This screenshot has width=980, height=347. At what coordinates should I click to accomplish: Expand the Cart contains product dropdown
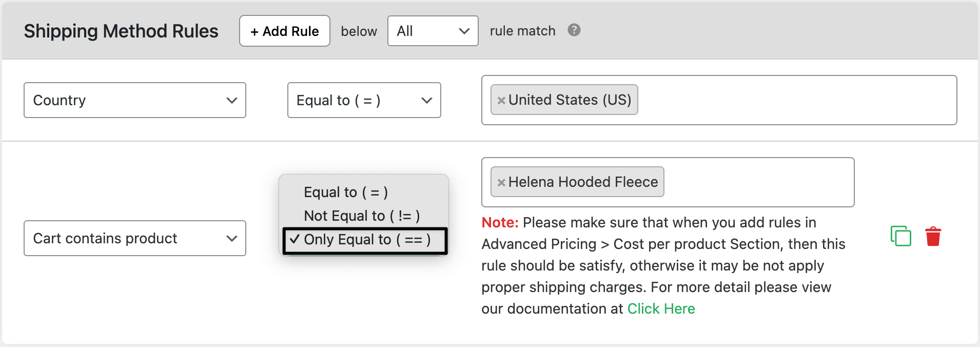pyautogui.click(x=135, y=238)
